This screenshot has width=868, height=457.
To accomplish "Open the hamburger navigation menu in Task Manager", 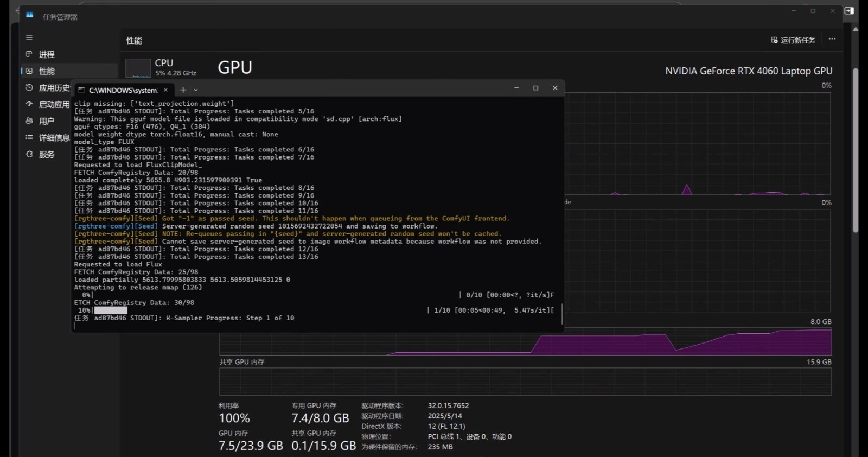I will coord(29,37).
